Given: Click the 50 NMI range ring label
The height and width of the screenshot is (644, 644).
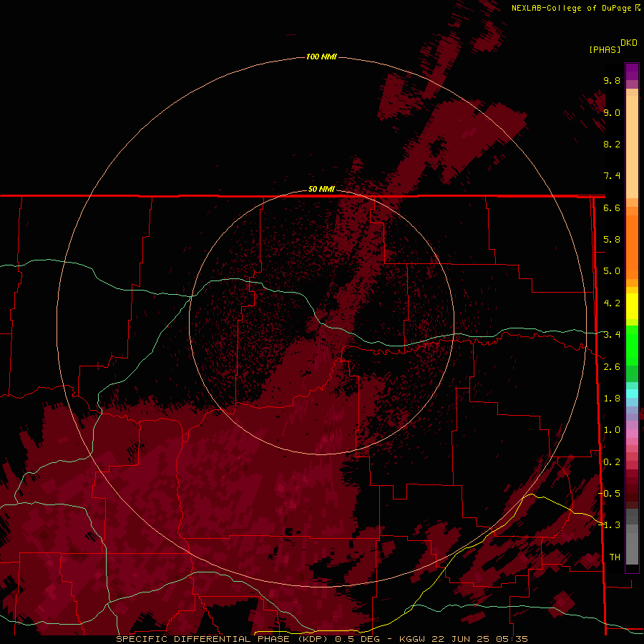Looking at the screenshot, I should tap(321, 189).
